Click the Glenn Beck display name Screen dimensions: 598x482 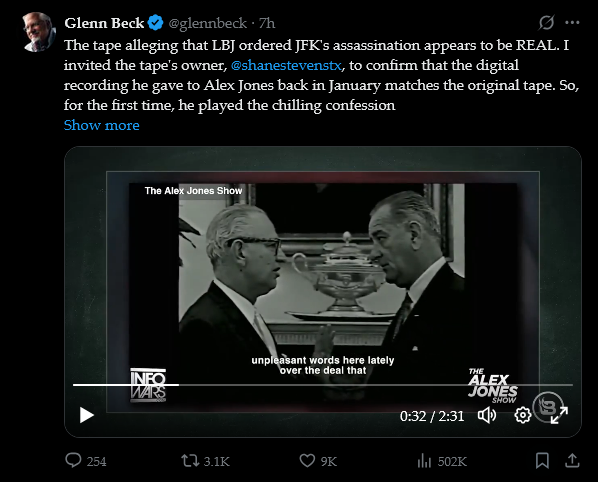[104, 24]
